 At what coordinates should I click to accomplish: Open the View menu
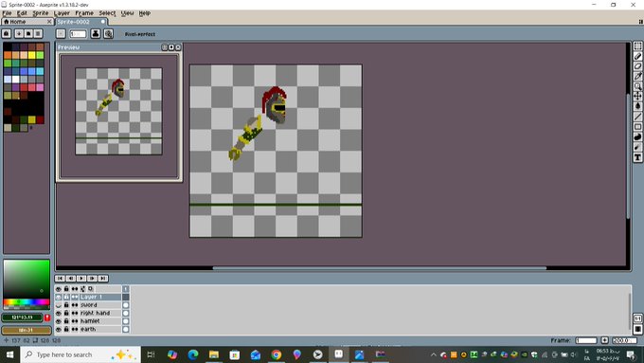pyautogui.click(x=127, y=13)
